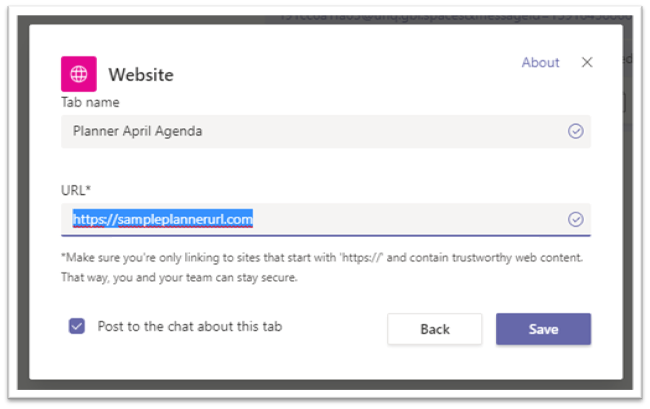Click the 'Post to the chat about this tab' label
Image resolution: width=650 pixels, height=409 pixels.
[190, 327]
